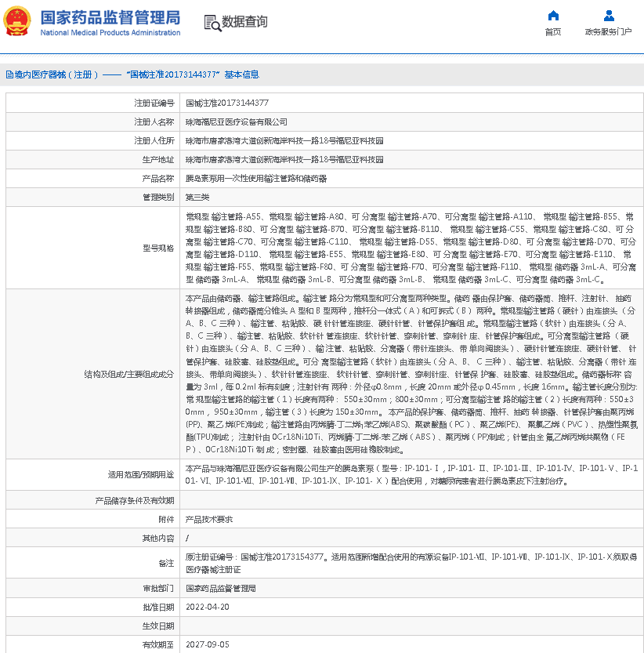
Task: Click the 生效日期 label cell
Action: click(x=92, y=626)
